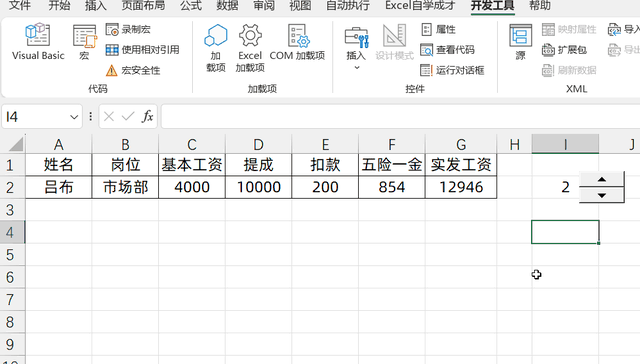Switch to the 插入 ribbon tab
The image size is (640, 364).
click(x=96, y=5)
